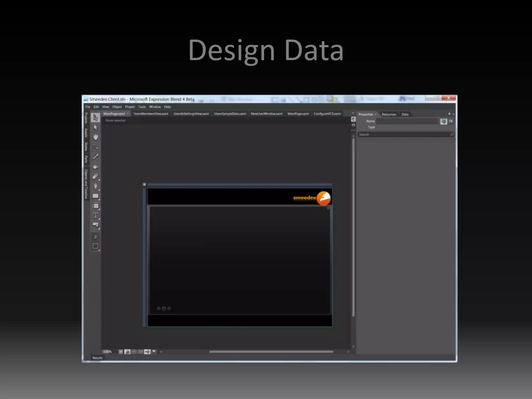Image resolution: width=532 pixels, height=399 pixels.
Task: Open the TeamMembersView.xaml document tab
Action: click(x=151, y=114)
